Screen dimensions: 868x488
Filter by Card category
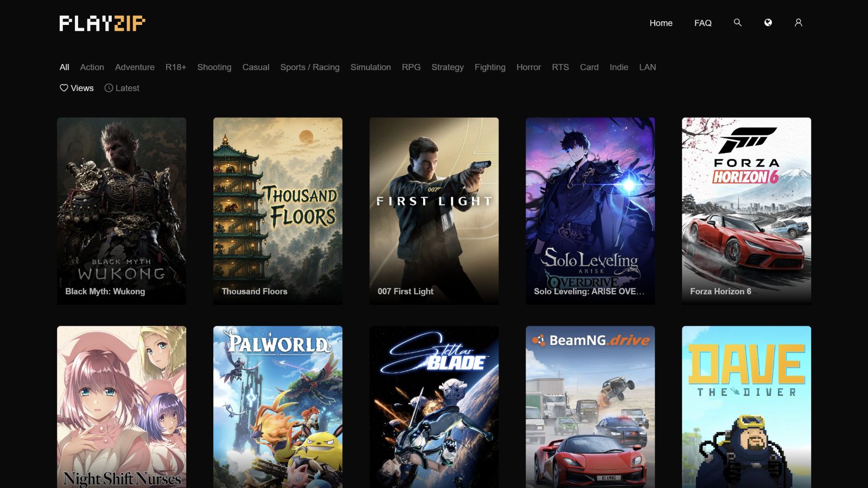pos(589,67)
